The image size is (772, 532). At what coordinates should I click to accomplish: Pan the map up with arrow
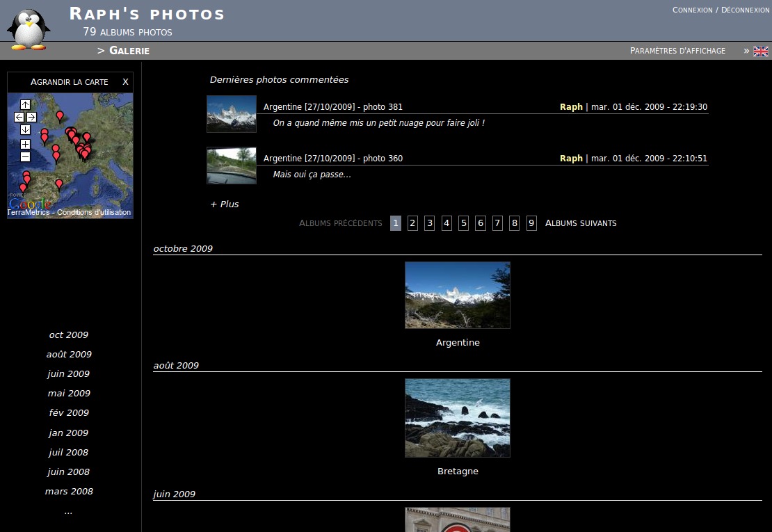pyautogui.click(x=25, y=104)
